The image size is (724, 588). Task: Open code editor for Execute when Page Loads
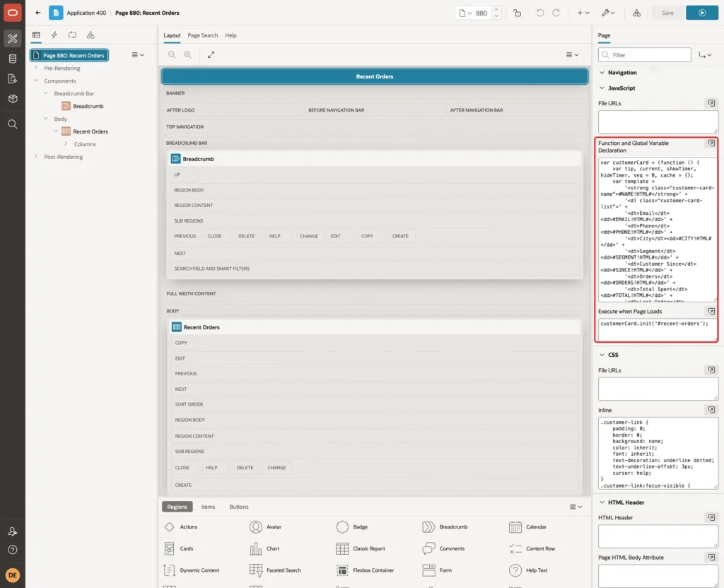[x=711, y=311]
